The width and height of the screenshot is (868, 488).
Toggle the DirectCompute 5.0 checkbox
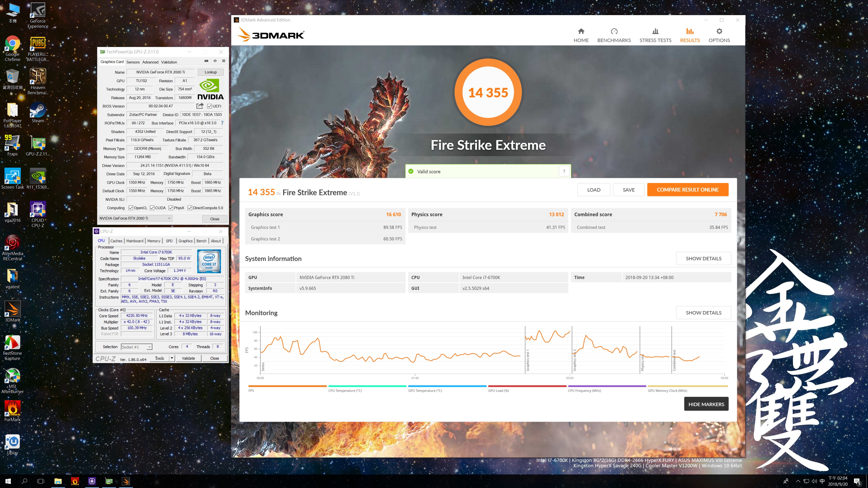[x=190, y=208]
